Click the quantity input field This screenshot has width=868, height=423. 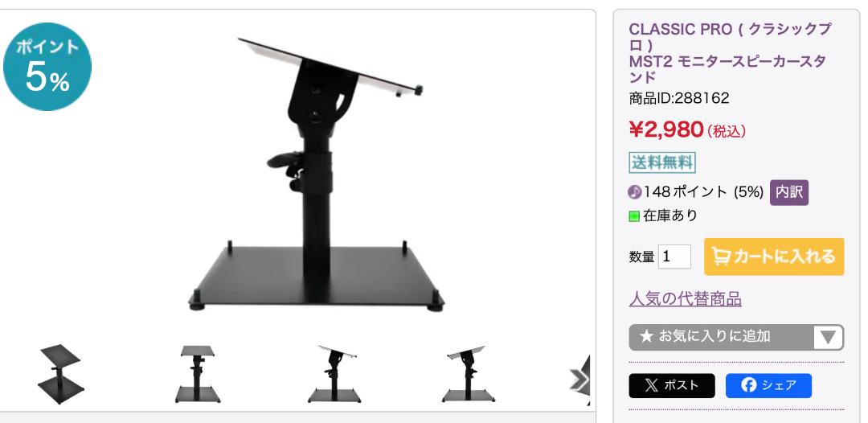(674, 257)
